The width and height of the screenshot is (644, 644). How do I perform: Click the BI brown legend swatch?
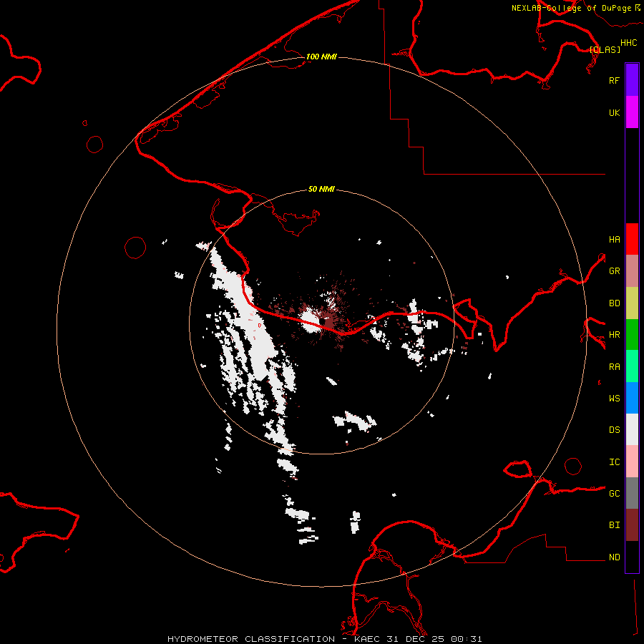(632, 525)
